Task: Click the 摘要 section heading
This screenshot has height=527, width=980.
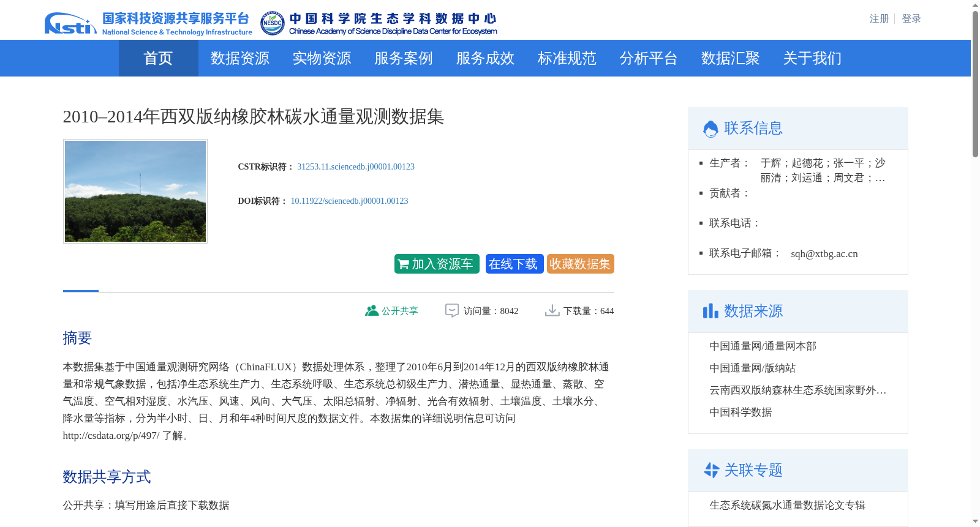Action: pos(77,338)
